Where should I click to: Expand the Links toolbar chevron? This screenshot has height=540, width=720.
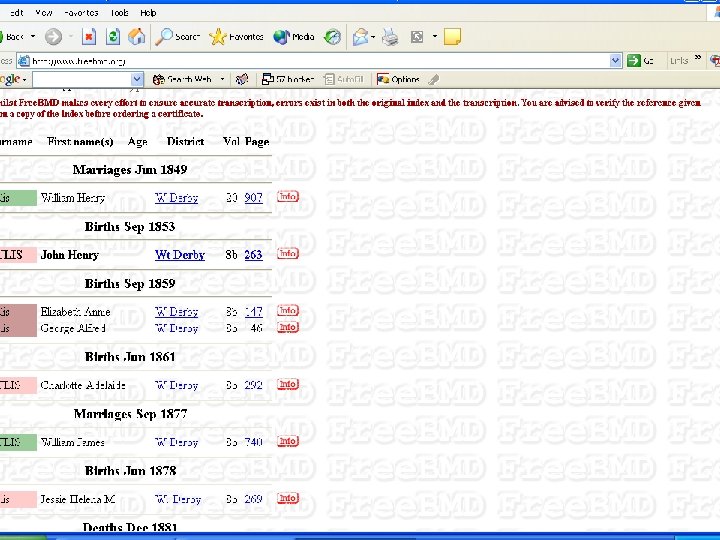click(698, 58)
